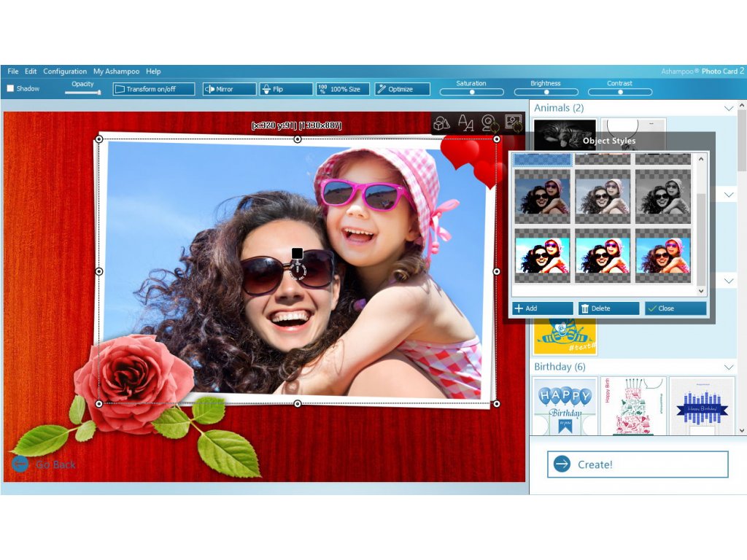Select the highlighted blue style at list top
Viewport: 747px width, 560px height.
[x=542, y=159]
